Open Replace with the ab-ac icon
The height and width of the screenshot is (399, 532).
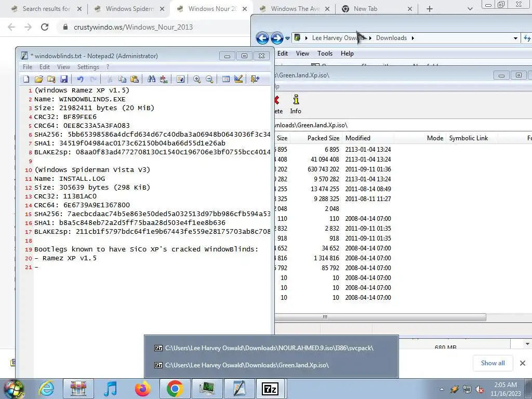click(164, 79)
